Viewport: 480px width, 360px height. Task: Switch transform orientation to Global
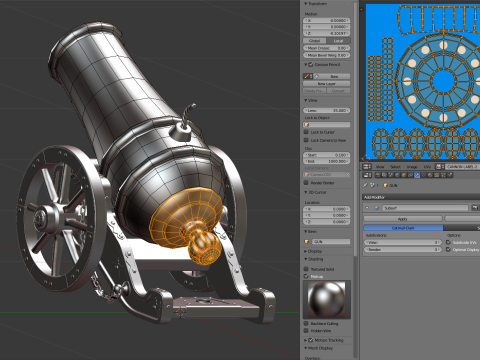315,41
